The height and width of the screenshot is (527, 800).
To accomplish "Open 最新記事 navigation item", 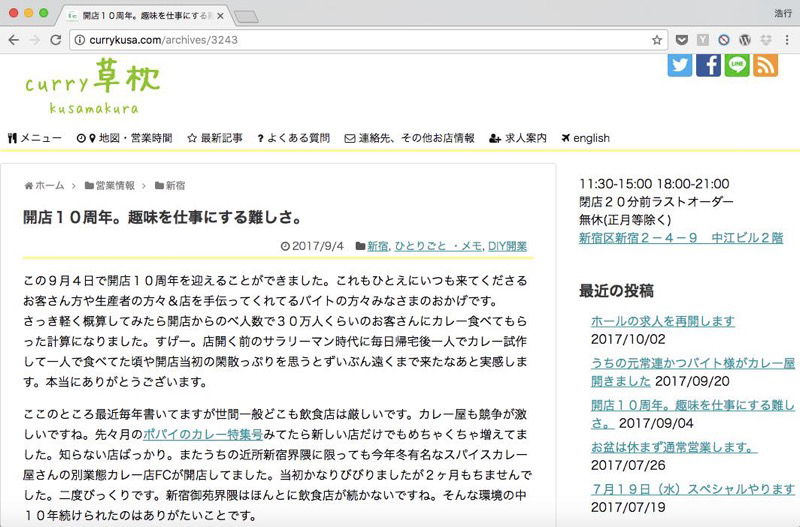I will (215, 138).
